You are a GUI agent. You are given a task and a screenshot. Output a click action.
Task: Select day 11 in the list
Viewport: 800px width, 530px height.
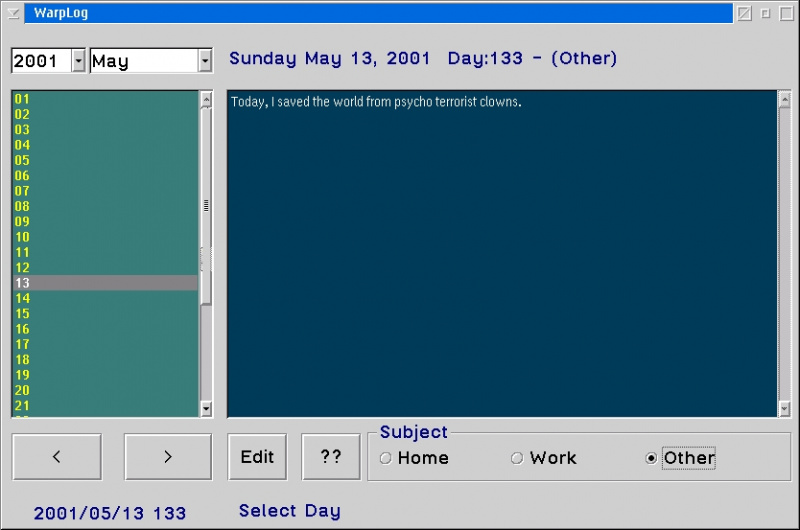105,252
